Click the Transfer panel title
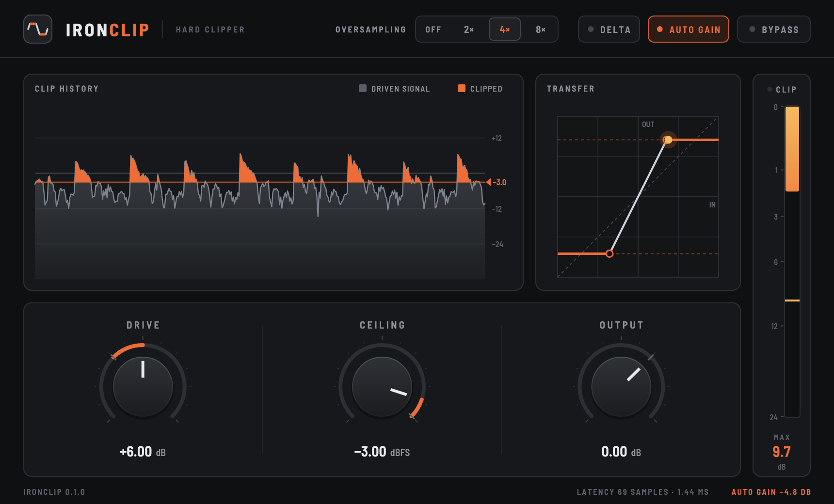This screenshot has width=834, height=504. click(x=571, y=89)
